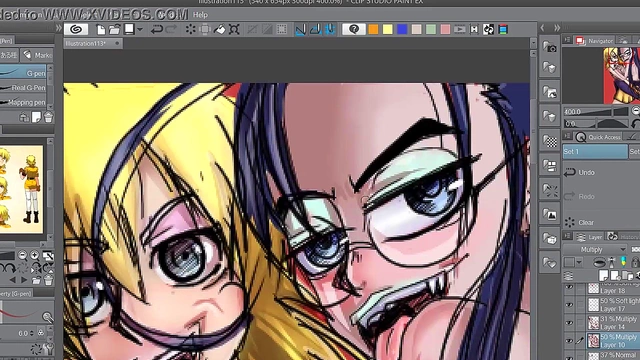640x360 pixels.
Task: Pick the orange color swatch in command bar
Action: click(x=373, y=29)
